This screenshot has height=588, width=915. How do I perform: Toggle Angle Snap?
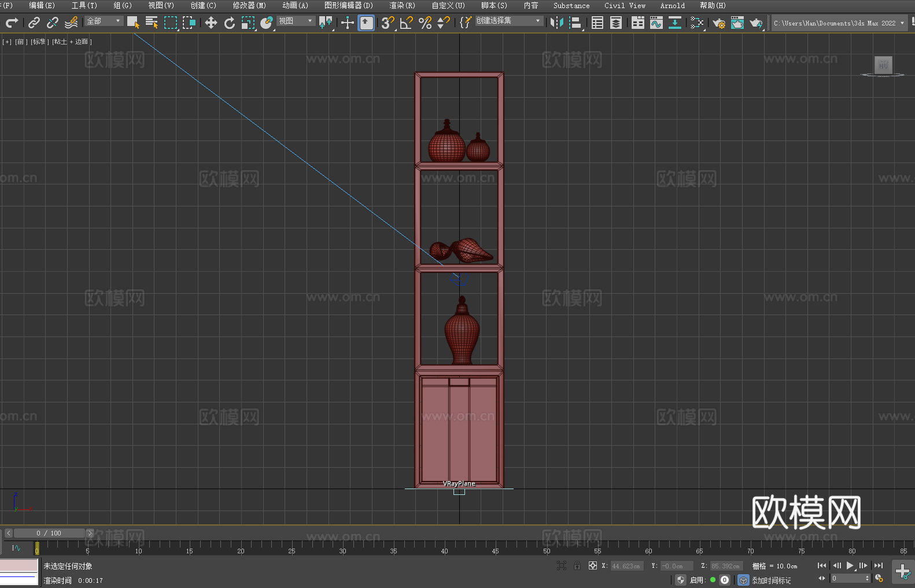(407, 23)
